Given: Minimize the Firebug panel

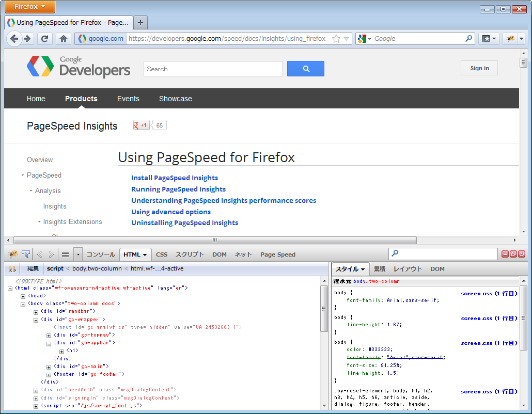Looking at the screenshot, I should pyautogui.click(x=505, y=254).
